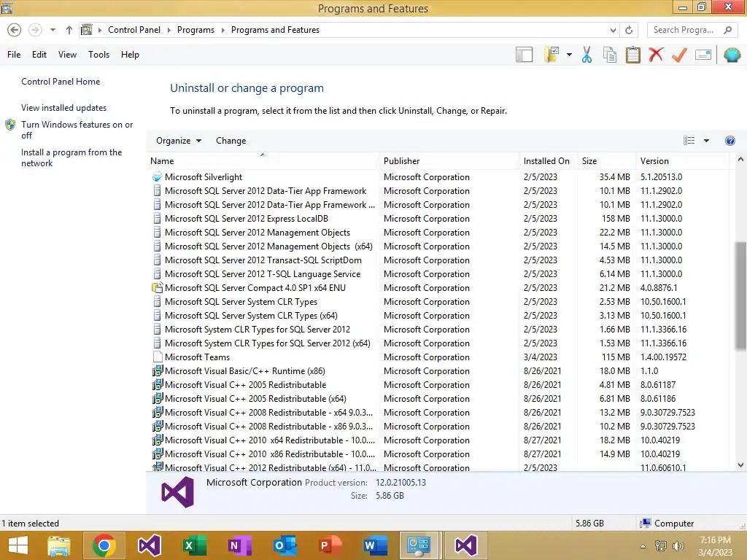
Task: Toggle the preview pane toolbar icon
Action: pos(524,55)
